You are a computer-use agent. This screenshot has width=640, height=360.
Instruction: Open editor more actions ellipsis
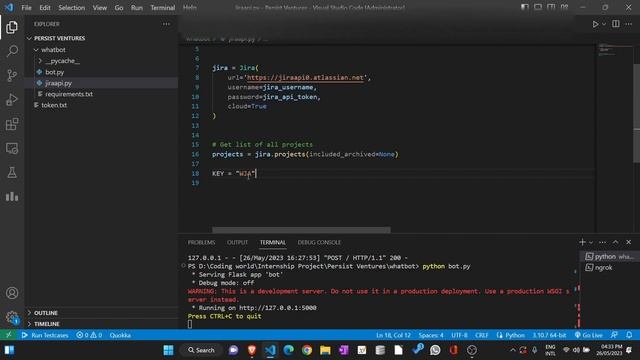tap(629, 24)
